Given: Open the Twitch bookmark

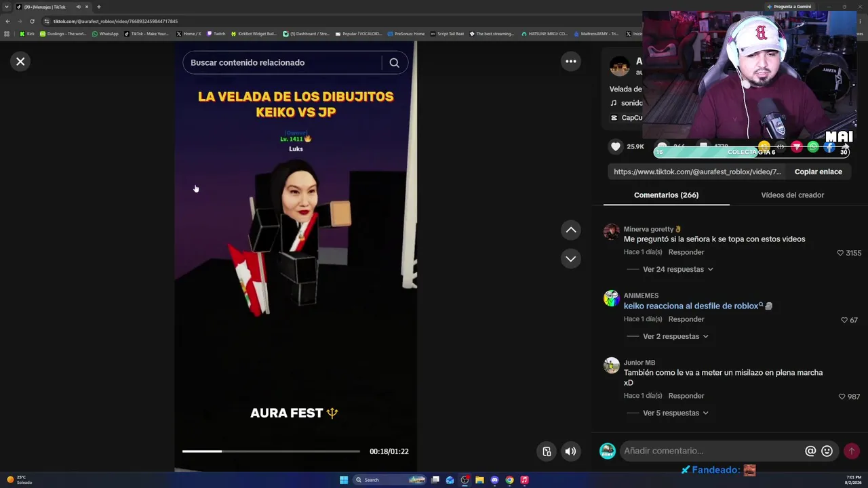Looking at the screenshot, I should click(x=216, y=34).
